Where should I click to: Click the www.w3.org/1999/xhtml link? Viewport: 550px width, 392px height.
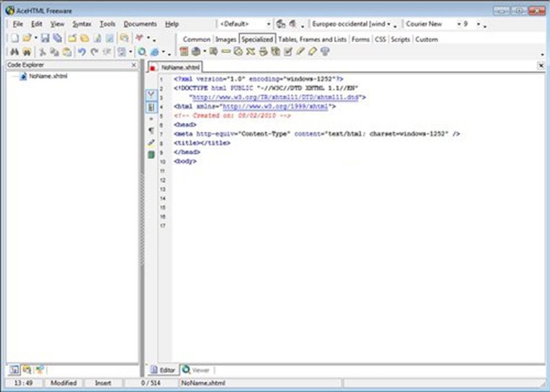point(276,107)
